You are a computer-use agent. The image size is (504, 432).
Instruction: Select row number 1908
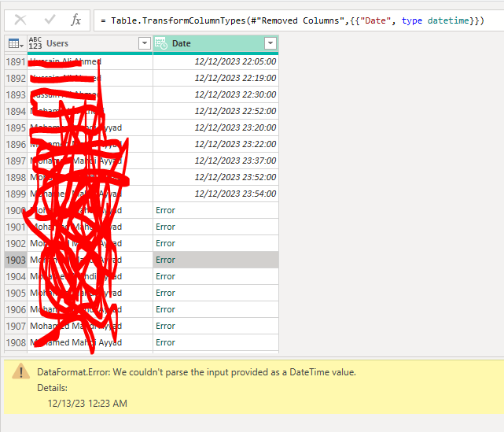[16, 342]
